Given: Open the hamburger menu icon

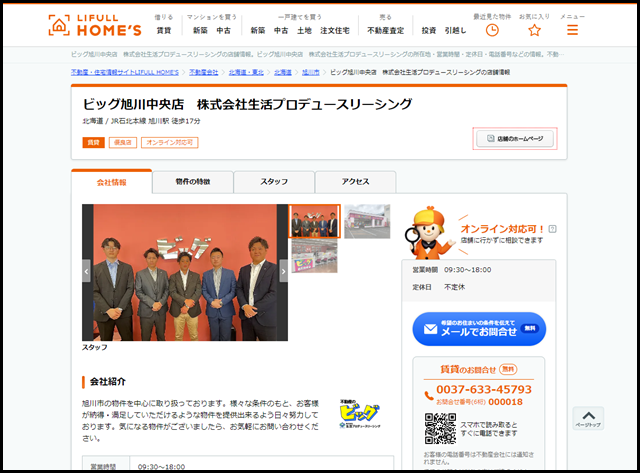Looking at the screenshot, I should tap(572, 30).
